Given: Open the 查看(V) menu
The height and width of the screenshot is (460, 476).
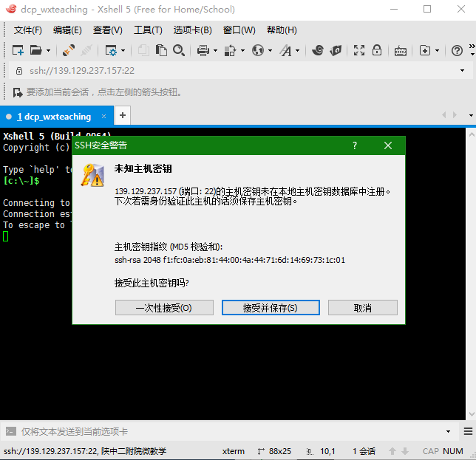Looking at the screenshot, I should [107, 30].
